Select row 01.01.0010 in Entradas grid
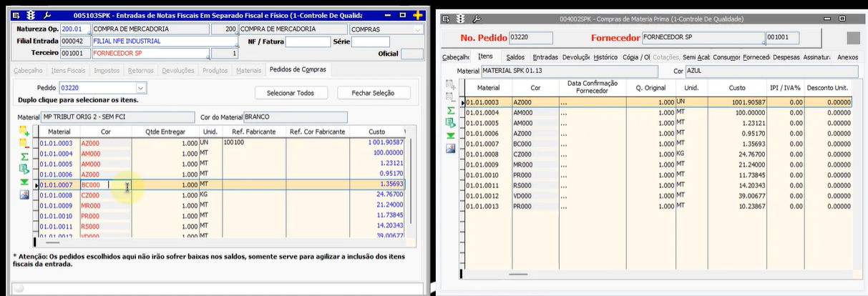Screen dimensions: 868x296 point(220,215)
